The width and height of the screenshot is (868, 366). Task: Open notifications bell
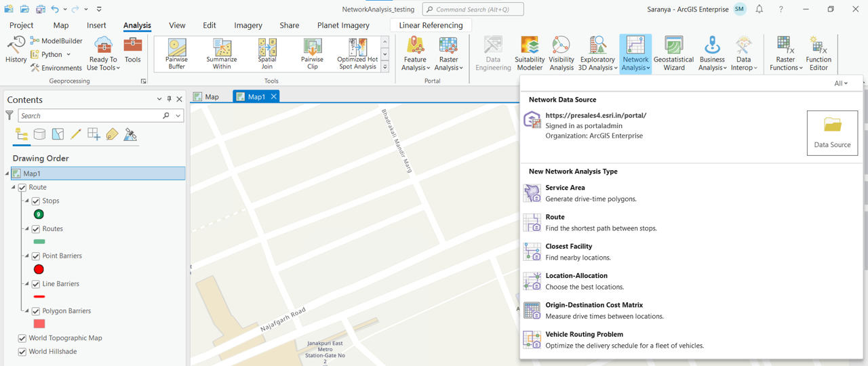[x=759, y=9]
